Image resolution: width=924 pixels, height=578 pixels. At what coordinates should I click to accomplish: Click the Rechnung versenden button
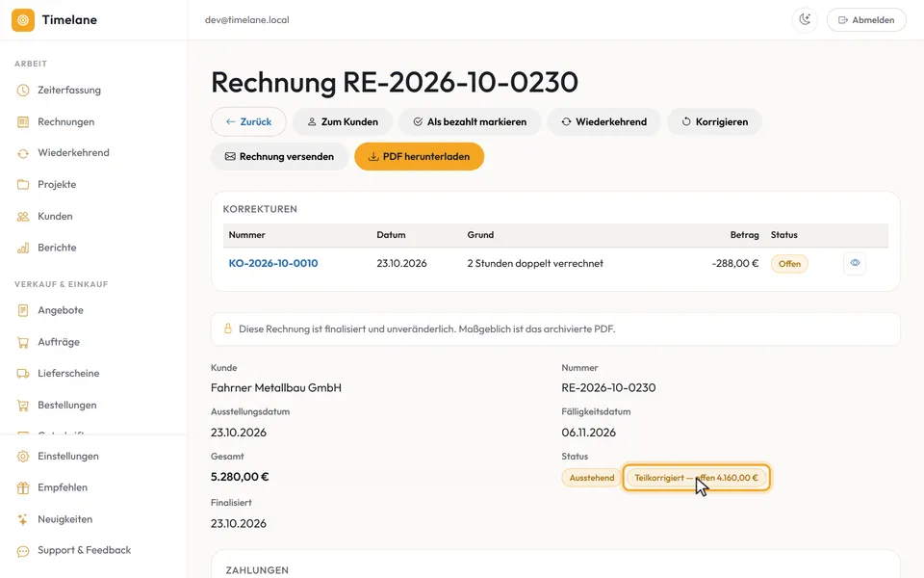279,157
